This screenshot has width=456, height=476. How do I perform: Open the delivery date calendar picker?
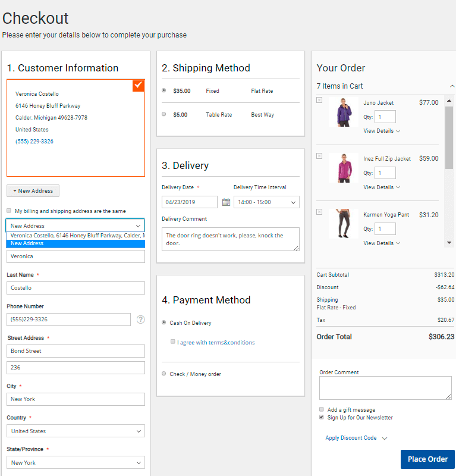[x=226, y=202]
